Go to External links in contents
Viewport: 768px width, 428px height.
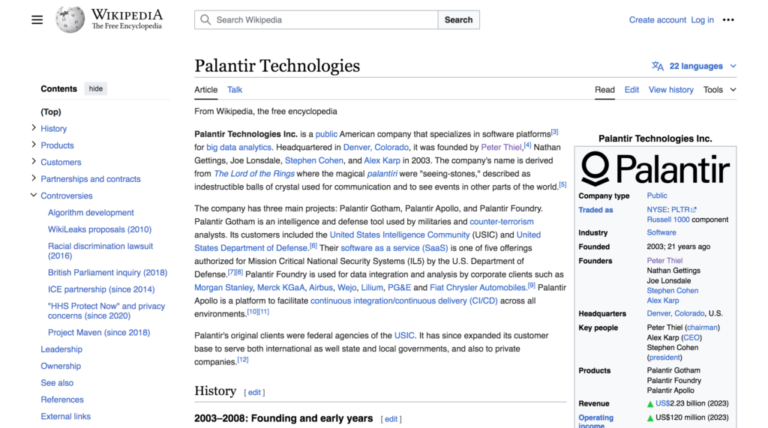pos(66,416)
